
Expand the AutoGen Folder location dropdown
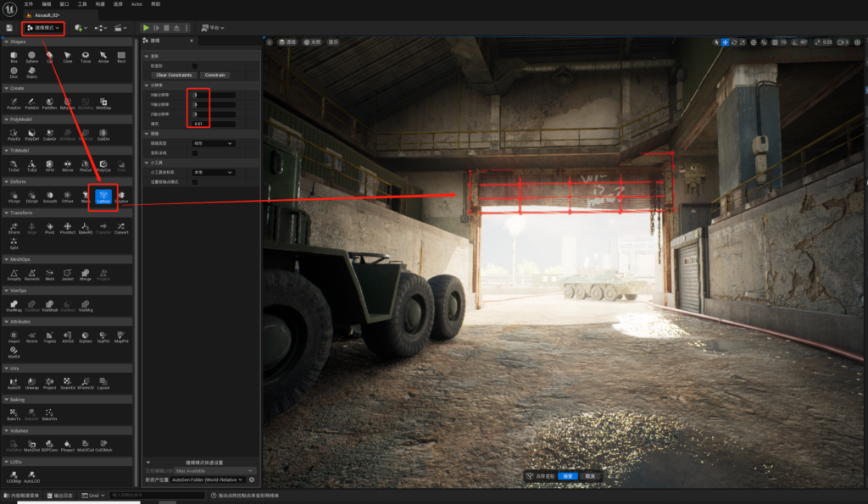pyautogui.click(x=208, y=479)
